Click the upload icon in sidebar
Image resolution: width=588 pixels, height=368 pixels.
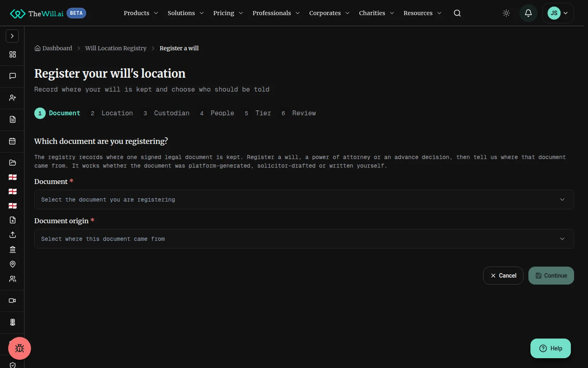13,235
